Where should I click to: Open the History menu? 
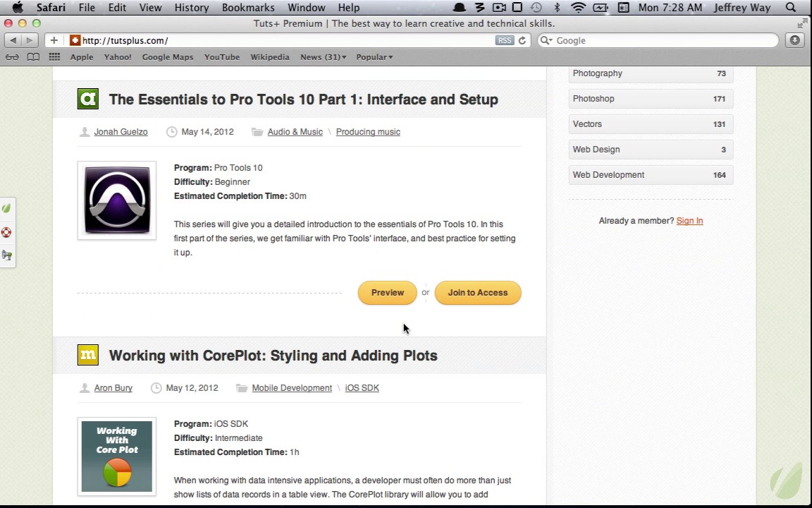point(192,7)
